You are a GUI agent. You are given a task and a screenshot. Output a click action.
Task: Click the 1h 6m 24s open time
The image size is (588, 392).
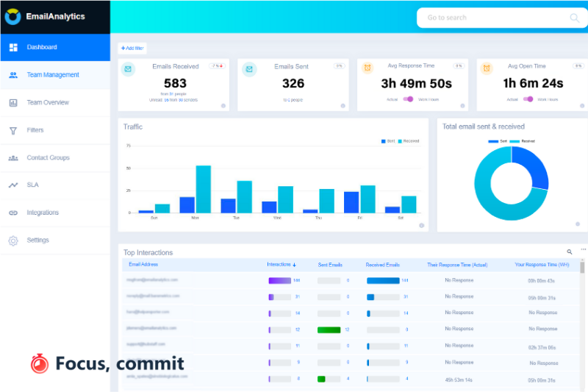(533, 83)
